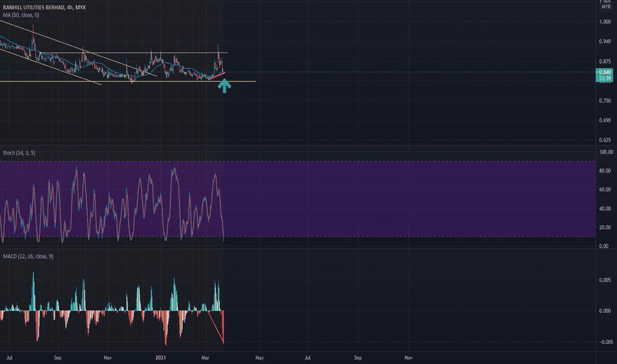The width and height of the screenshot is (617, 364).
Task: Click the 20.00 stochastic scale label
Action: (605, 228)
